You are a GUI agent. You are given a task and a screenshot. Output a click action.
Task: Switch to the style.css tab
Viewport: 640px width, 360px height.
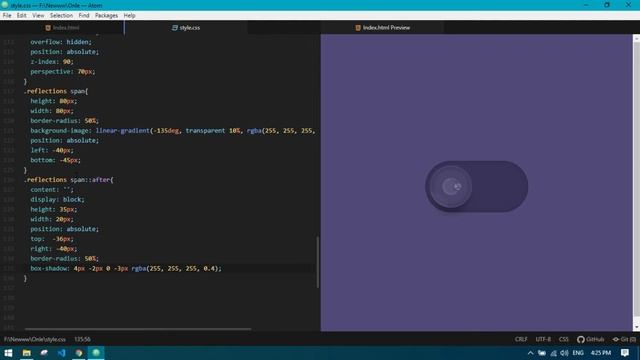pos(186,28)
